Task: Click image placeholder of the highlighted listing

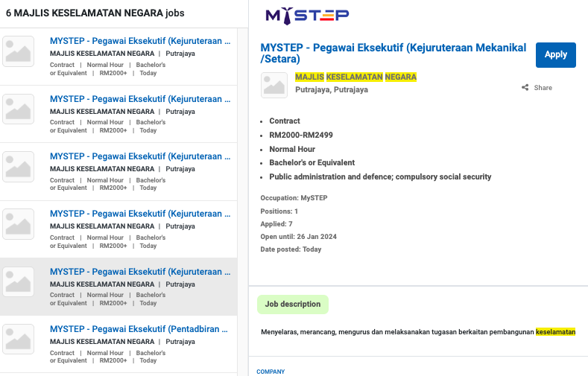Action: tap(18, 281)
